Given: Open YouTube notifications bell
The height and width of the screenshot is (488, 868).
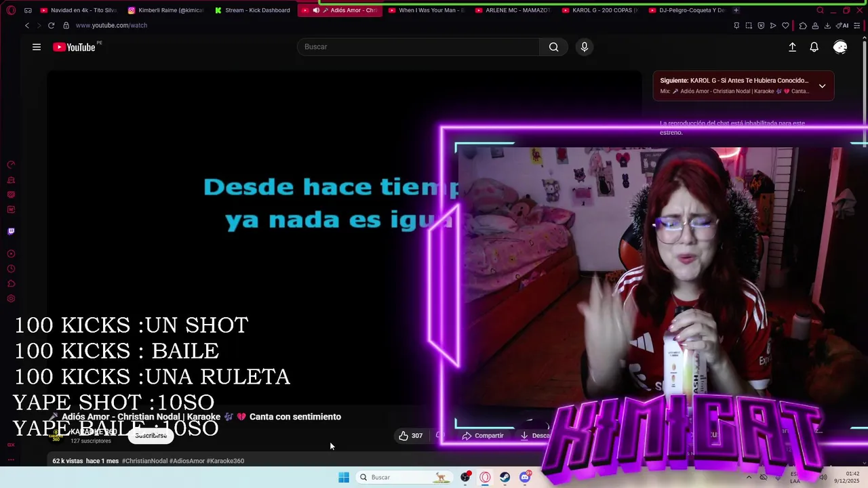Looking at the screenshot, I should [x=814, y=47].
